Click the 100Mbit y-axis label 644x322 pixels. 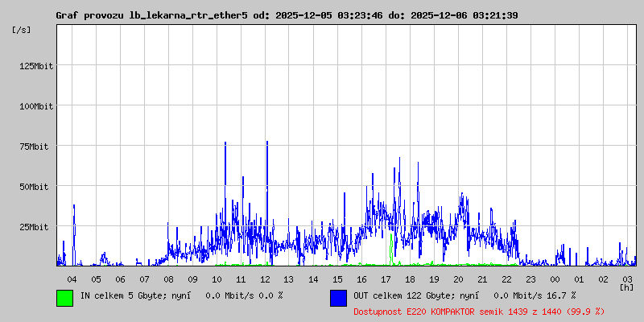pyautogui.click(x=36, y=106)
